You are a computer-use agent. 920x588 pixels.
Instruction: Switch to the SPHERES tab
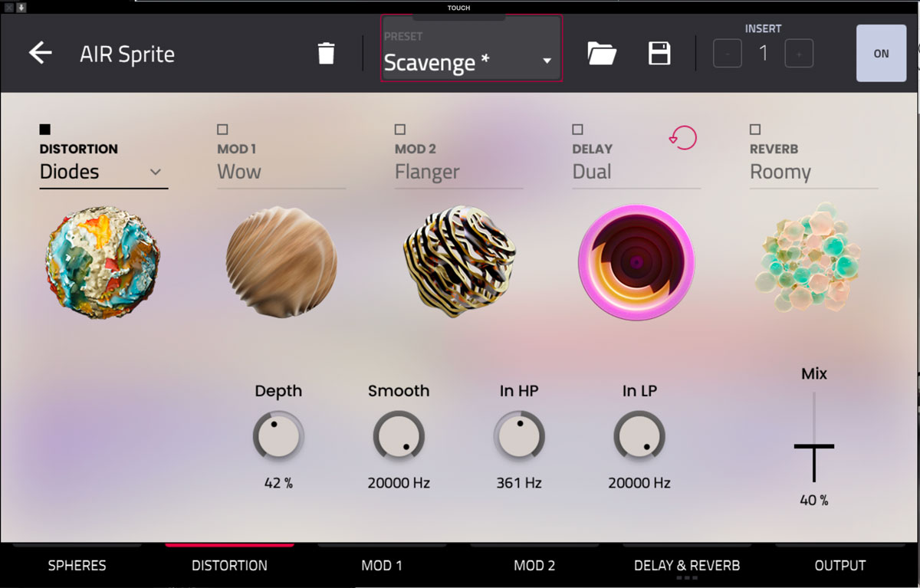coord(77,566)
